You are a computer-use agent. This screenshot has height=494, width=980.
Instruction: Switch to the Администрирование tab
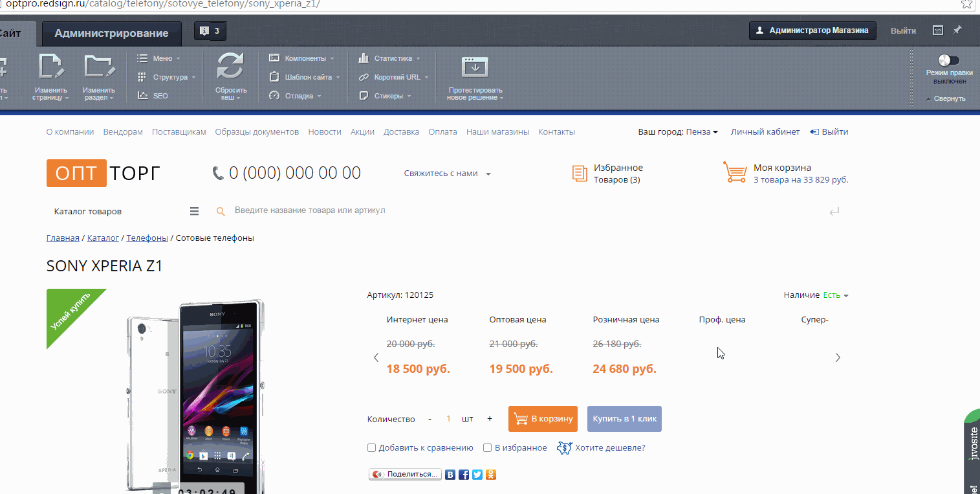click(111, 34)
